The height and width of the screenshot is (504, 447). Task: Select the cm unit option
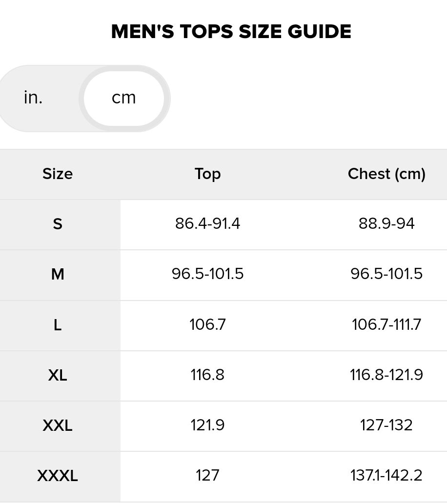(x=123, y=98)
